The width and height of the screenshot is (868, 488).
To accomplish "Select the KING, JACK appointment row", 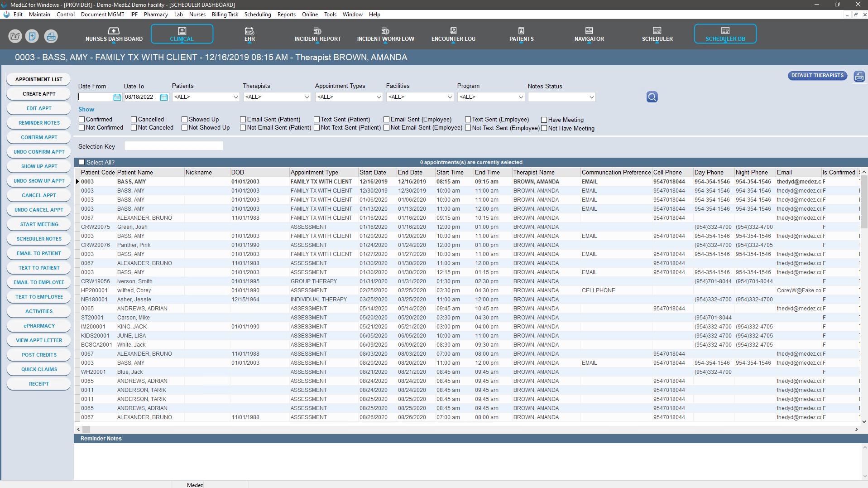I will pos(466,327).
